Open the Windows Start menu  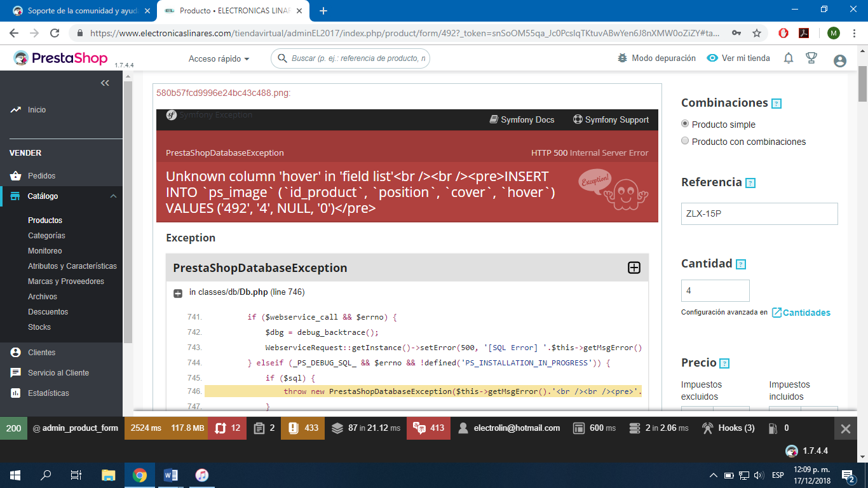(x=15, y=475)
